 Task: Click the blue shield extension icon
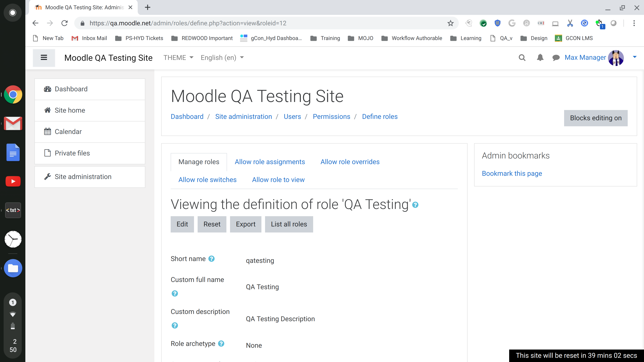497,23
